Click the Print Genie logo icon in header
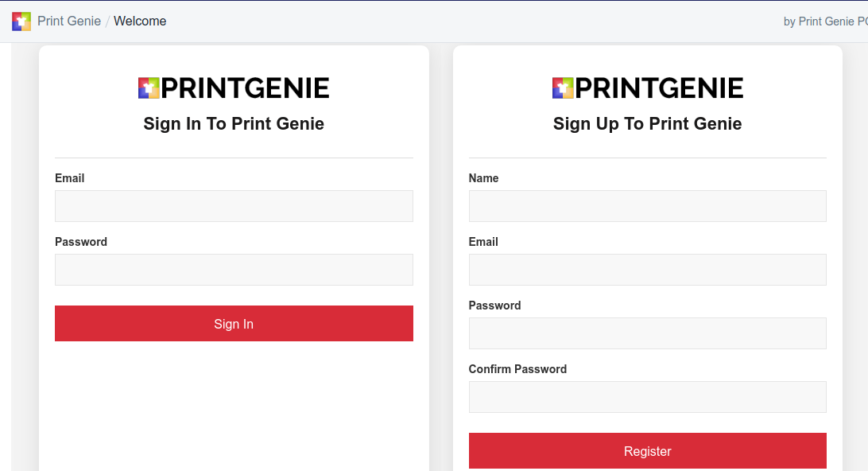The width and height of the screenshot is (868, 471). point(21,21)
